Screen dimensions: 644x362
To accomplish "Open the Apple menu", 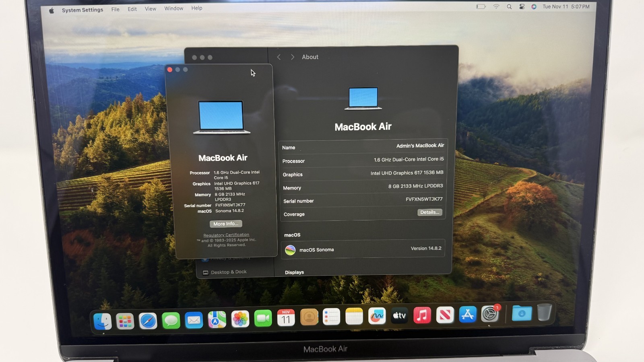I will 52,11.
